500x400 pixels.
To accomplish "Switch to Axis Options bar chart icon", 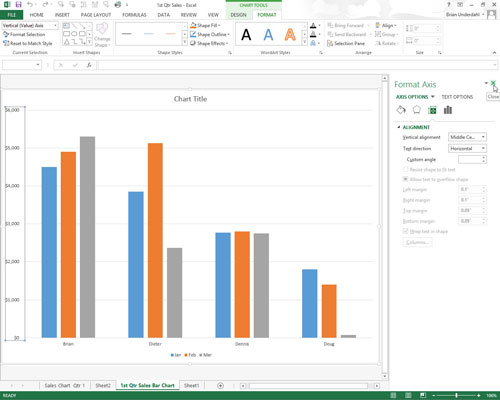I will click(448, 110).
